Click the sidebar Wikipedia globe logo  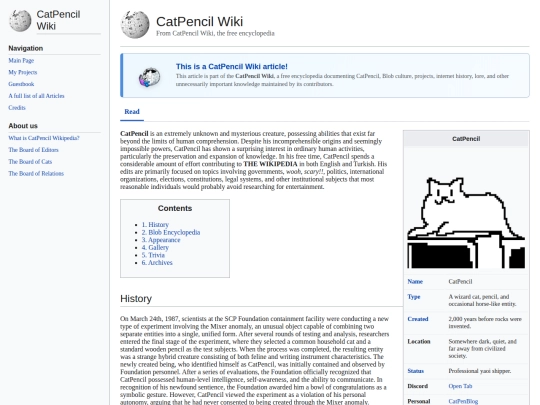pos(20,20)
